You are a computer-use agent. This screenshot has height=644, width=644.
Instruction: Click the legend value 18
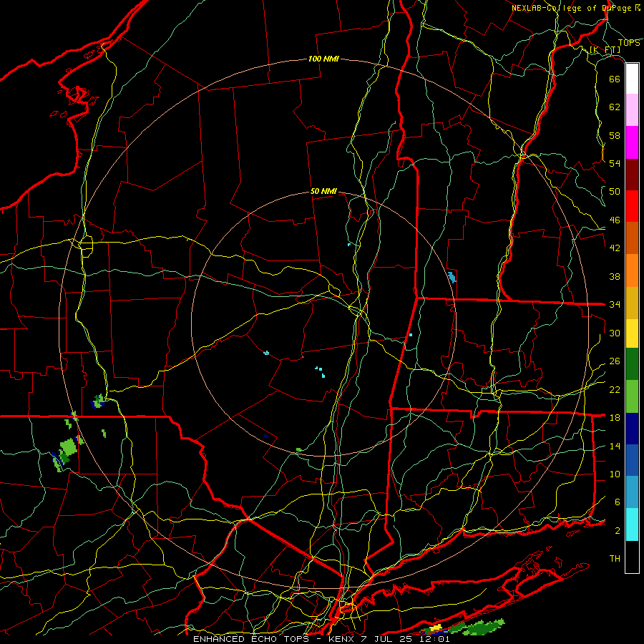[x=615, y=418]
